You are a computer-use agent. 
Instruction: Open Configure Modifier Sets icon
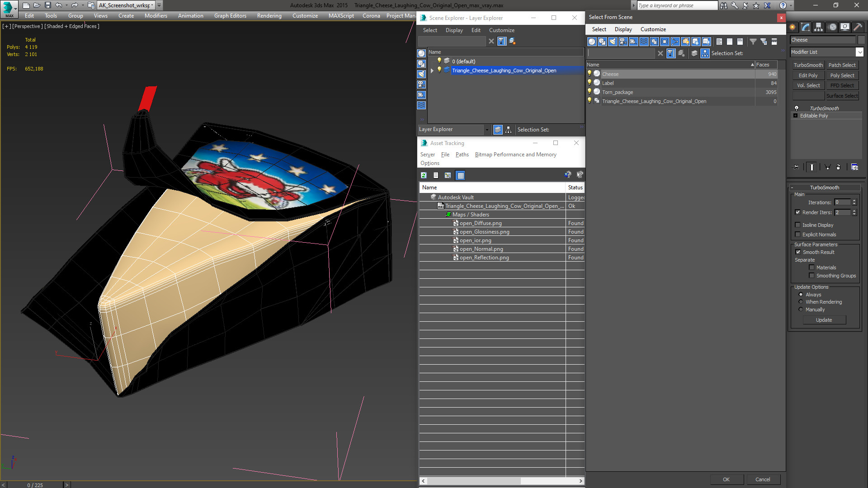tap(854, 167)
